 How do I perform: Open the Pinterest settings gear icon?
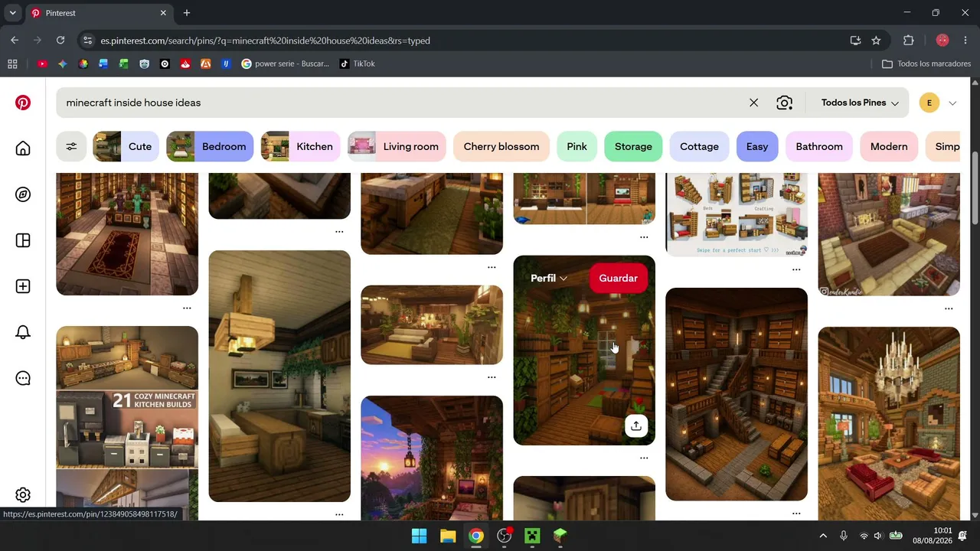[x=23, y=495]
